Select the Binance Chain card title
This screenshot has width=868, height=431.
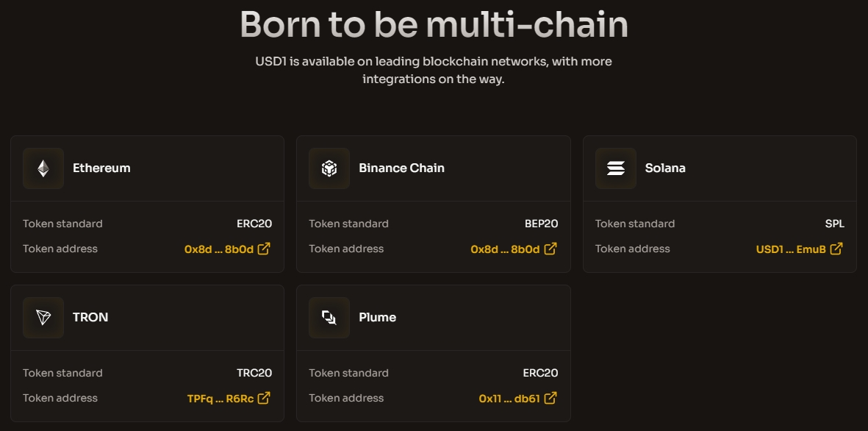click(x=401, y=168)
